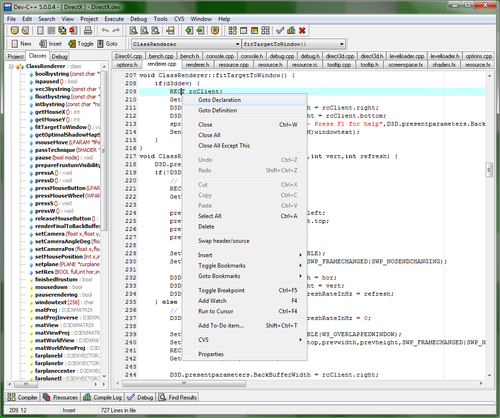
Task: Select Run to Cursor entry
Action: [x=245, y=311]
